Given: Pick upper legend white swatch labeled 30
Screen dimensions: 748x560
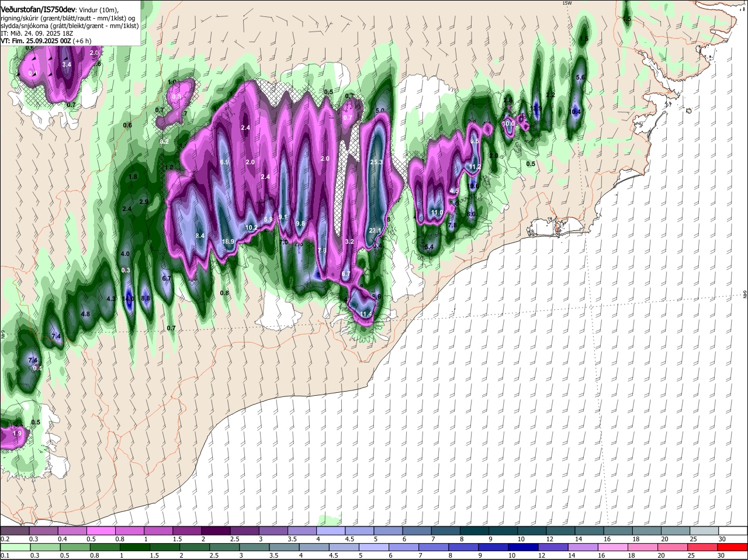Looking at the screenshot, I should tap(733, 531).
